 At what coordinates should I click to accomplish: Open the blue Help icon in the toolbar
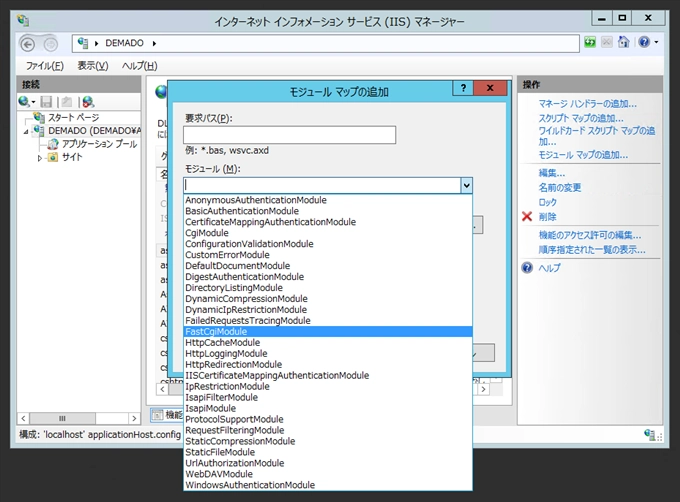coord(644,42)
